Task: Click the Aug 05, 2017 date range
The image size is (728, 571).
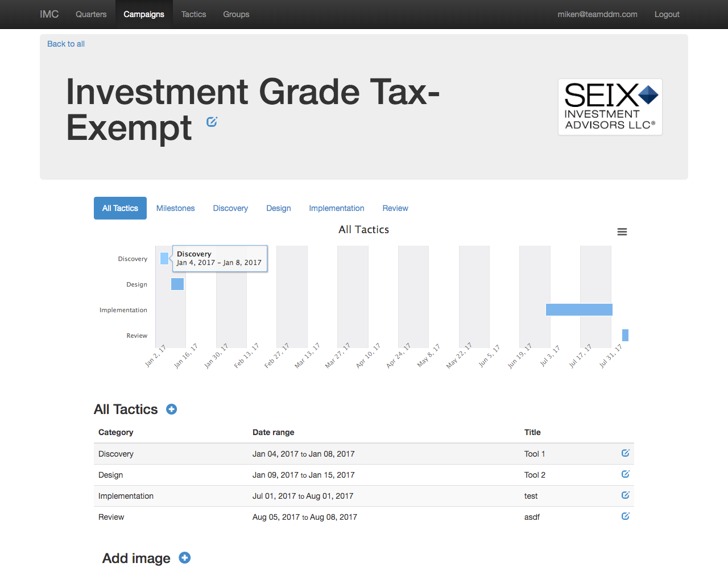Action: [x=305, y=517]
